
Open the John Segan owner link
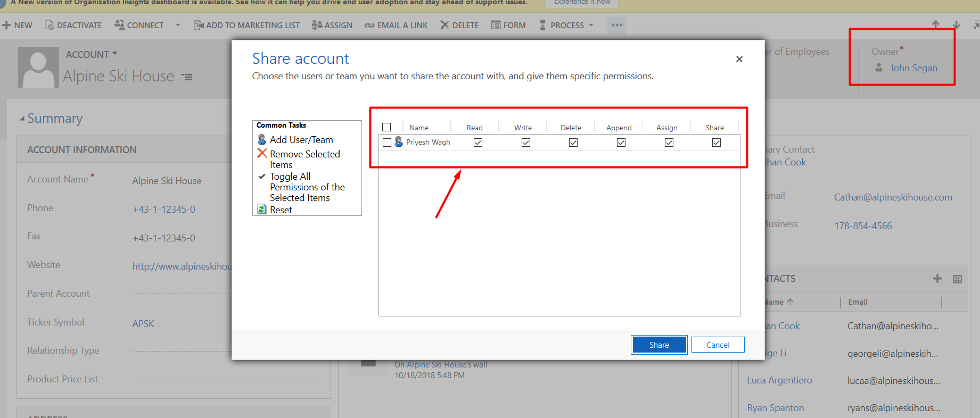pos(913,68)
